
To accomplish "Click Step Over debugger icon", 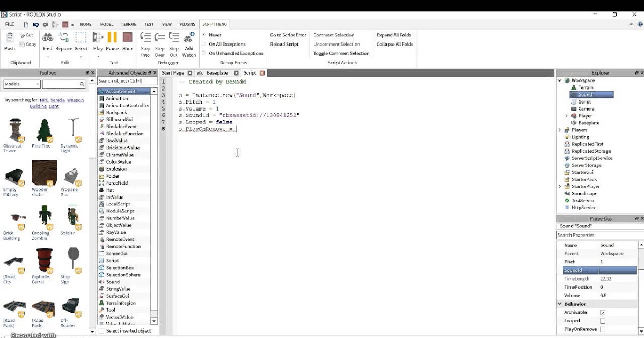I will click(x=159, y=38).
